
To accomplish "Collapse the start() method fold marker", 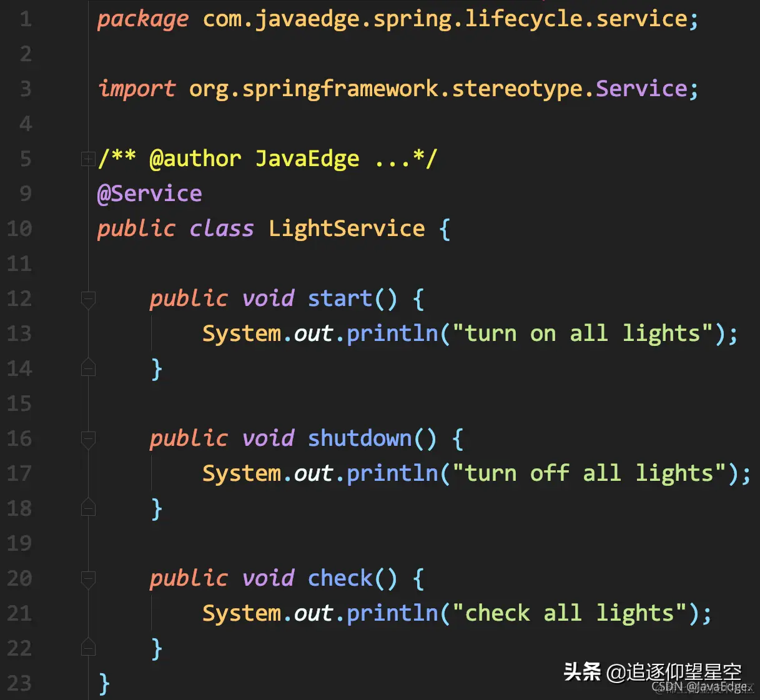I will 88,300.
